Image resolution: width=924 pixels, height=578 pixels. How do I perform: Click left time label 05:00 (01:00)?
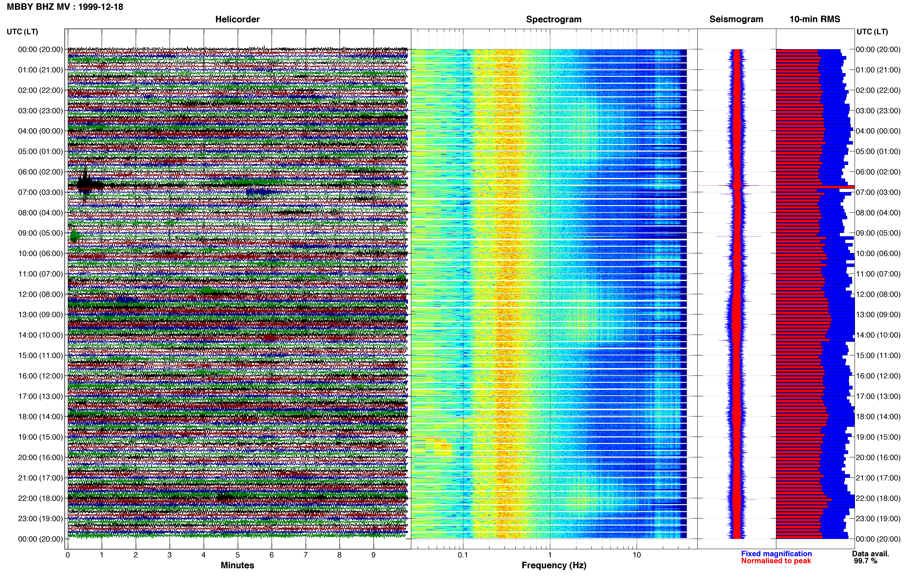pyautogui.click(x=41, y=151)
